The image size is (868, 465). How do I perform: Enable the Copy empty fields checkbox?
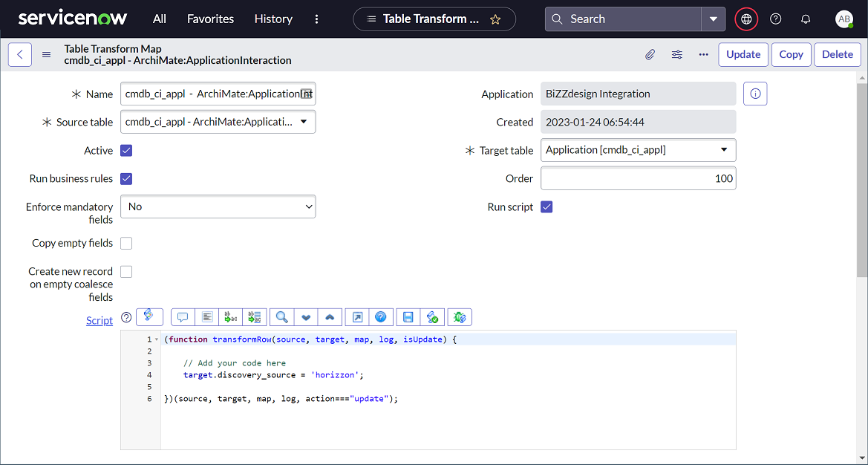click(126, 244)
